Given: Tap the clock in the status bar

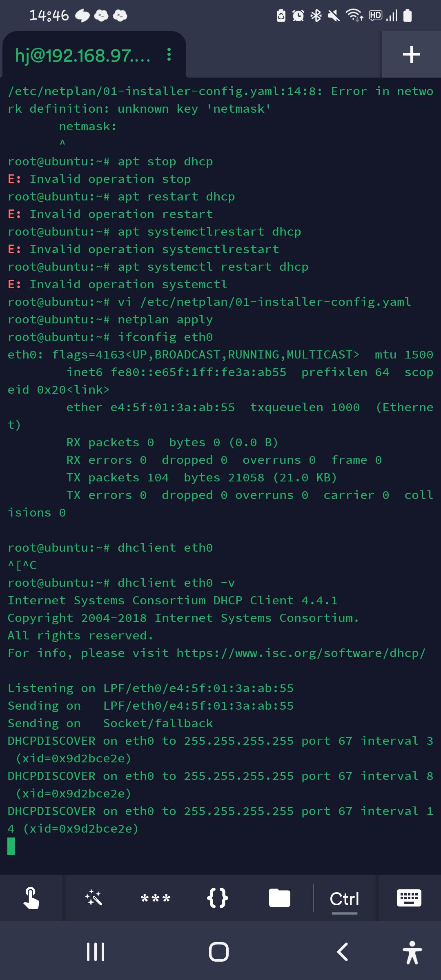Looking at the screenshot, I should [49, 16].
